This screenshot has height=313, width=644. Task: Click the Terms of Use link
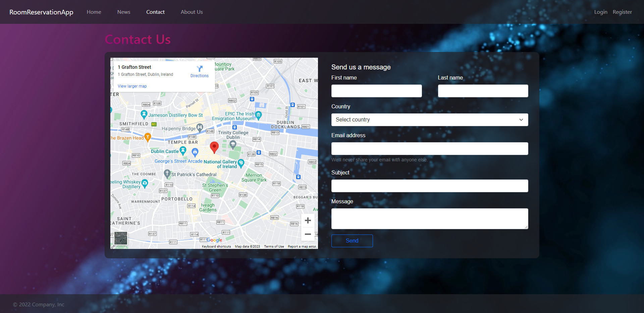[x=274, y=246]
